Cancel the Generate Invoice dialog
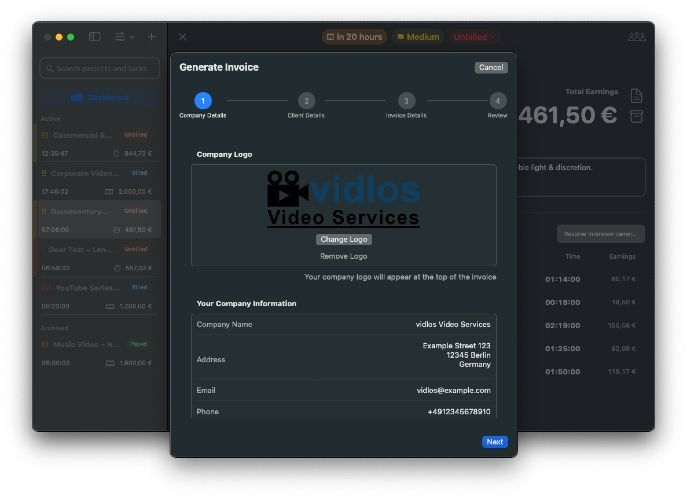This screenshot has width=687, height=500. click(491, 67)
